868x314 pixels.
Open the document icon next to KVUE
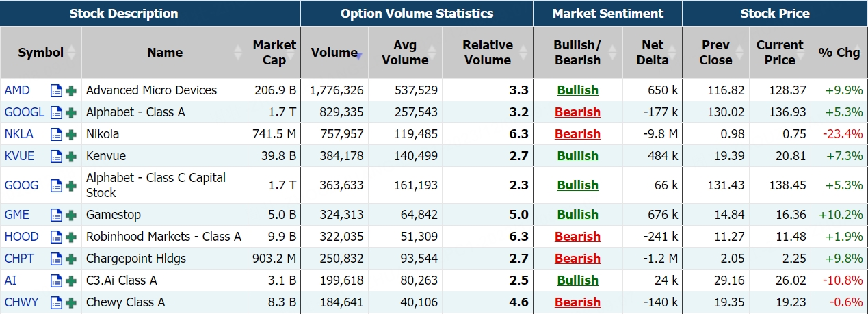(x=57, y=157)
